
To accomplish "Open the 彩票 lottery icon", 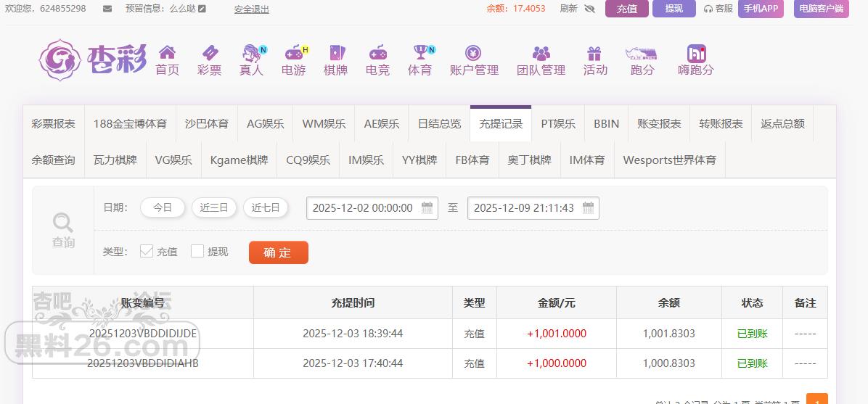I will coord(209,53).
